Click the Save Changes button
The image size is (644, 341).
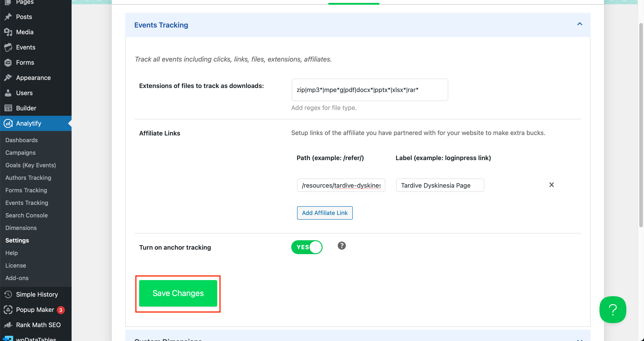coord(178,293)
